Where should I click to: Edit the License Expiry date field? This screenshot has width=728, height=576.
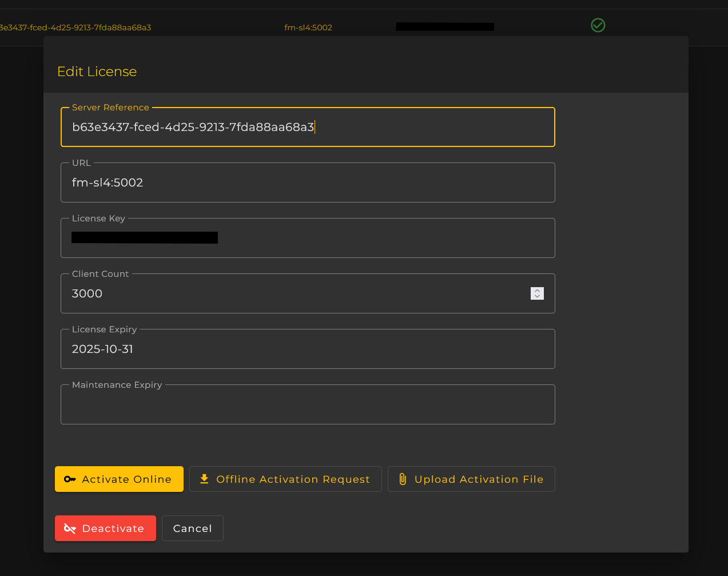(x=308, y=349)
